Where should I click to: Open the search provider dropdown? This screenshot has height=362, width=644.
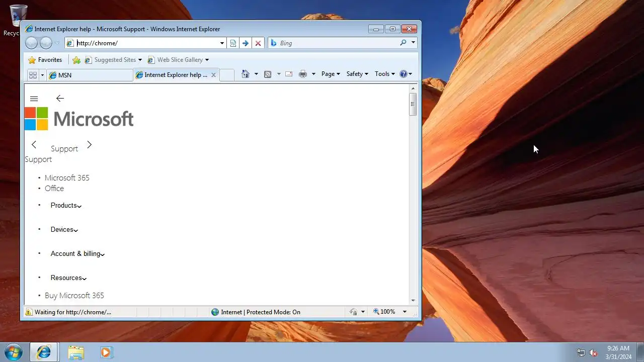[x=413, y=43]
